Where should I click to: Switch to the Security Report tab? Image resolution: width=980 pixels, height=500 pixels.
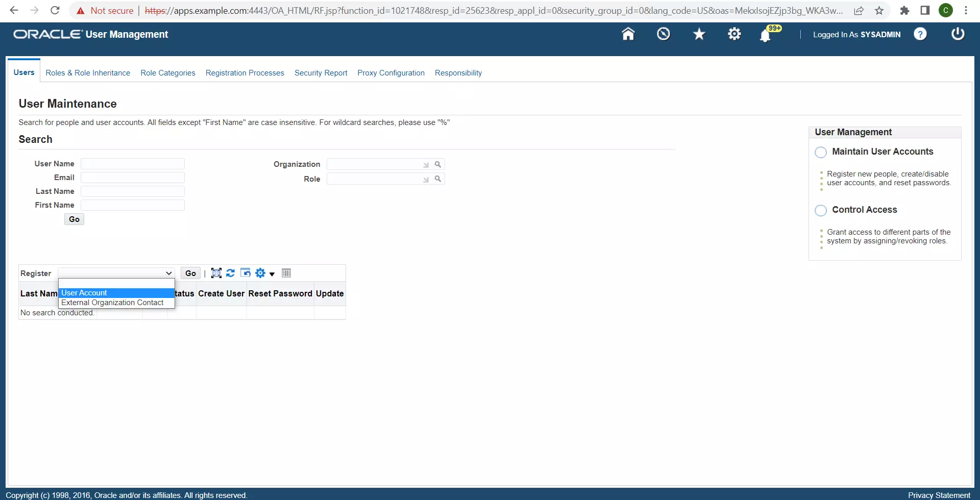(x=321, y=73)
